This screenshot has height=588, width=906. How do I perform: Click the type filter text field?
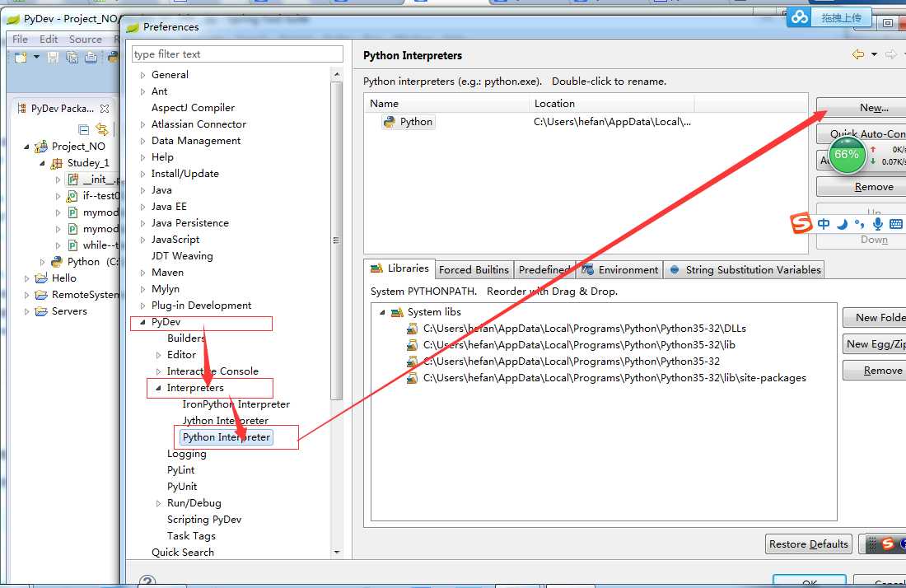pos(237,54)
